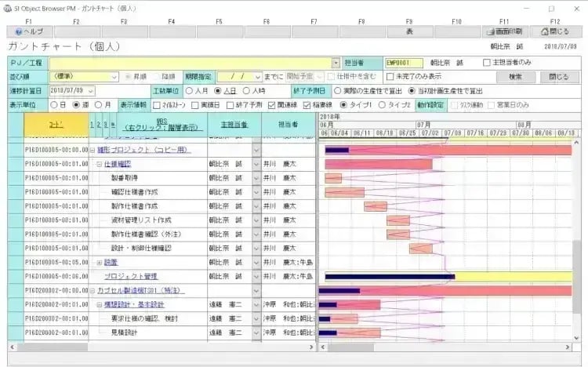The image size is (588, 367).
Task: Click the 表 button under F9
Action: pyautogui.click(x=409, y=31)
